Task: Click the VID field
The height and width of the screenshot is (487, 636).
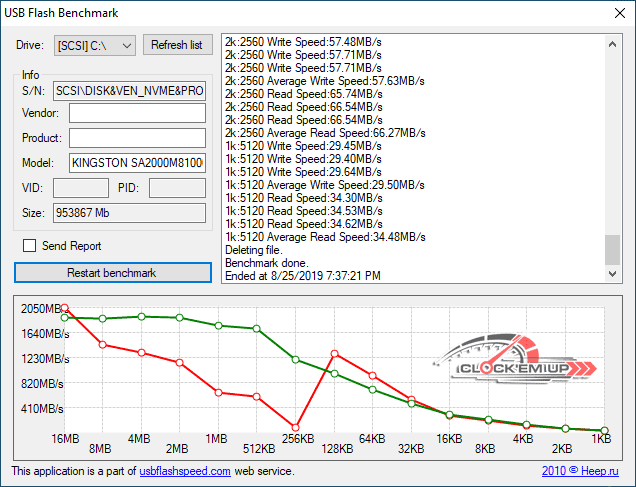Action: tap(80, 188)
